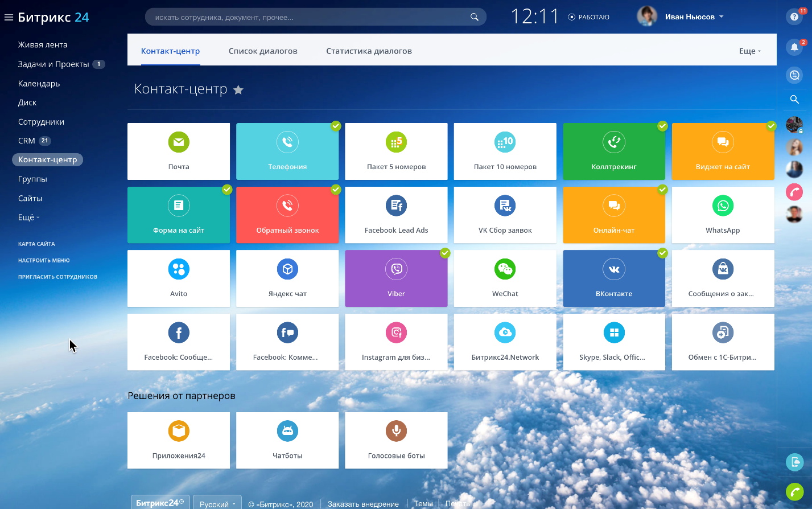
Task: Go to Календарь in the left menu
Action: point(39,84)
